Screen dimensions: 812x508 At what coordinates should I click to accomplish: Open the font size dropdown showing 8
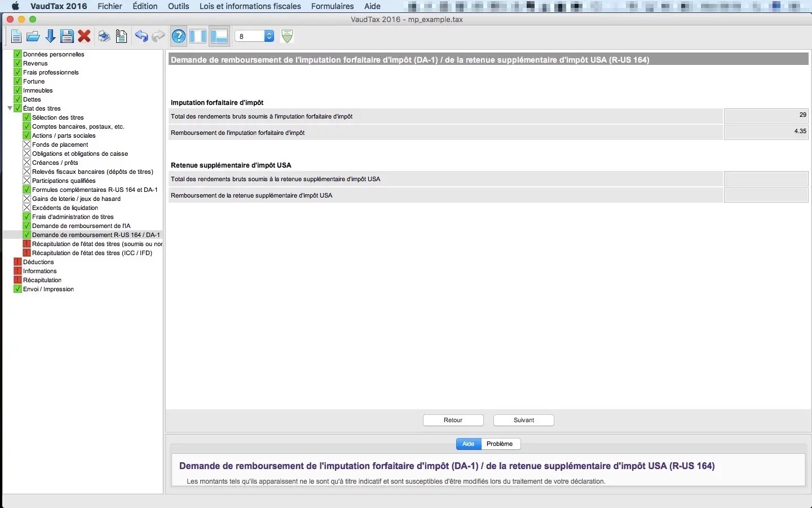click(254, 36)
